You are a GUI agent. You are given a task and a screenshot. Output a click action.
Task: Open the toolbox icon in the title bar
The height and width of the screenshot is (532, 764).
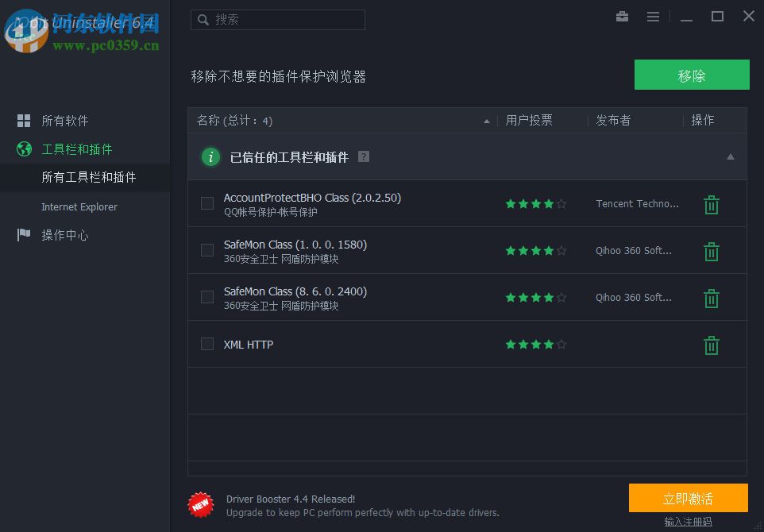tap(622, 16)
